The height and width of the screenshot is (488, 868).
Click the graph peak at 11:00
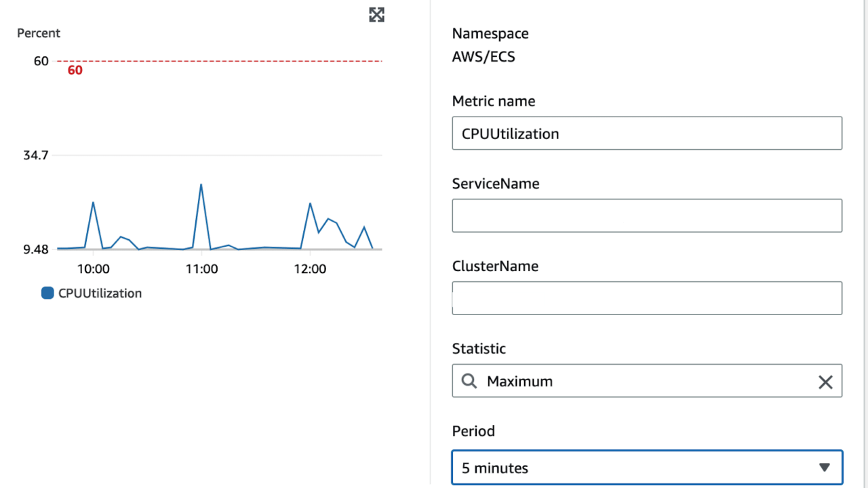pos(201,184)
